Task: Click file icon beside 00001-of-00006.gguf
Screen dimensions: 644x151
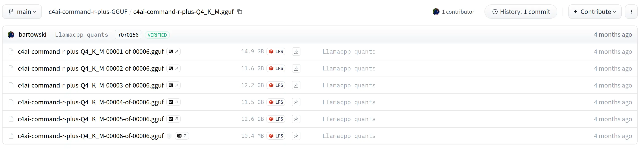Action: point(11,51)
